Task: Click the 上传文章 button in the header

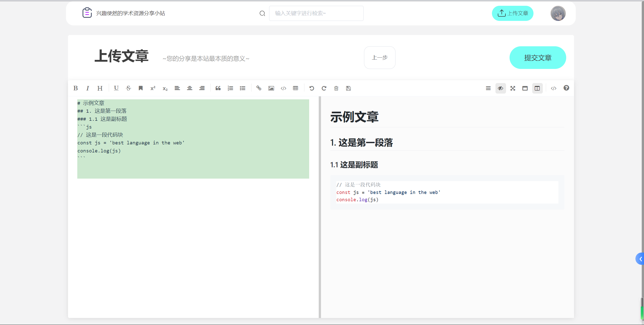Action: pos(513,13)
